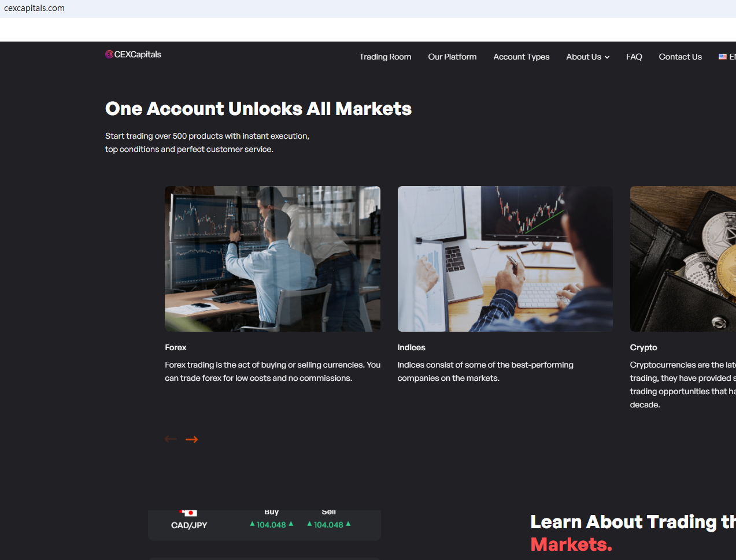Image resolution: width=736 pixels, height=560 pixels.
Task: Select the Indices card title
Action: tap(411, 347)
